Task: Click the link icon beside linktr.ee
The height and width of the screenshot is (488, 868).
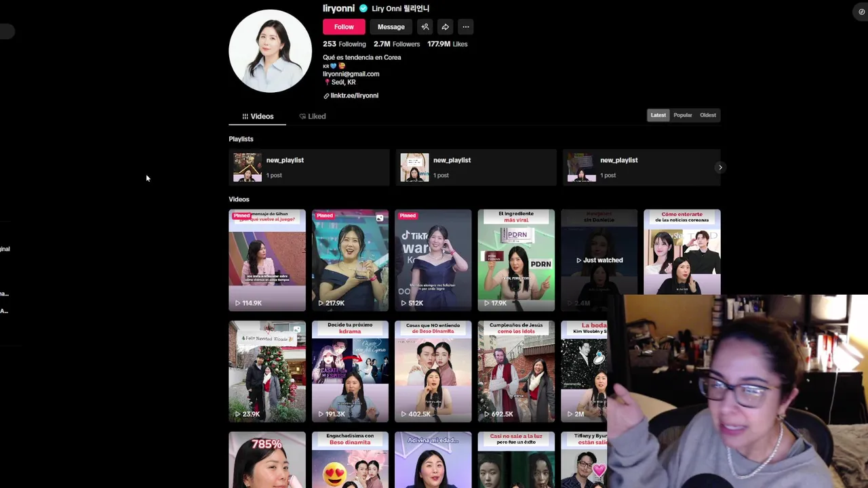Action: coord(326,96)
